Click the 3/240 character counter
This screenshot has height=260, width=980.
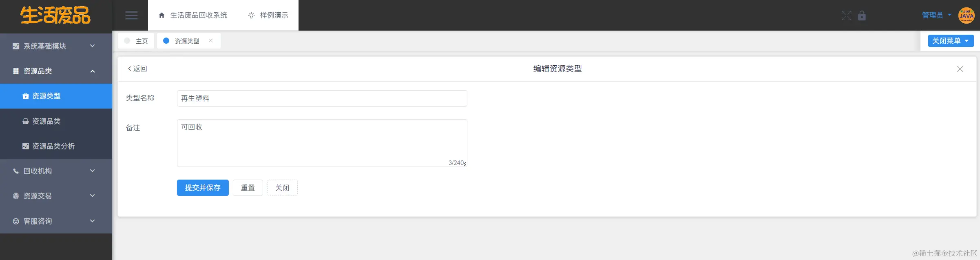(456, 162)
